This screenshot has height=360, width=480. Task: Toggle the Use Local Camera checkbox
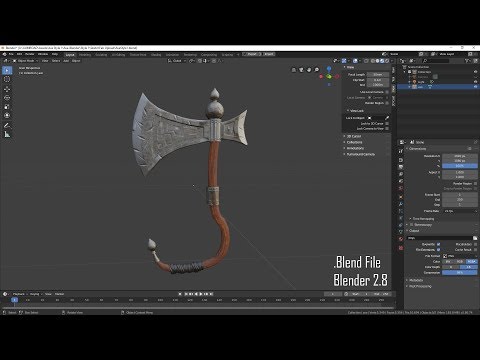[x=387, y=92]
